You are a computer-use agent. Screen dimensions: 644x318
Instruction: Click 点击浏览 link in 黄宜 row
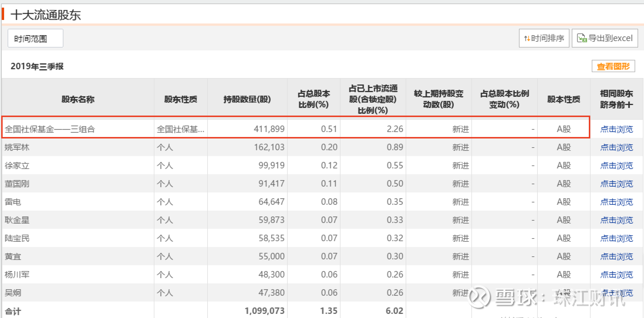pyautogui.click(x=616, y=256)
